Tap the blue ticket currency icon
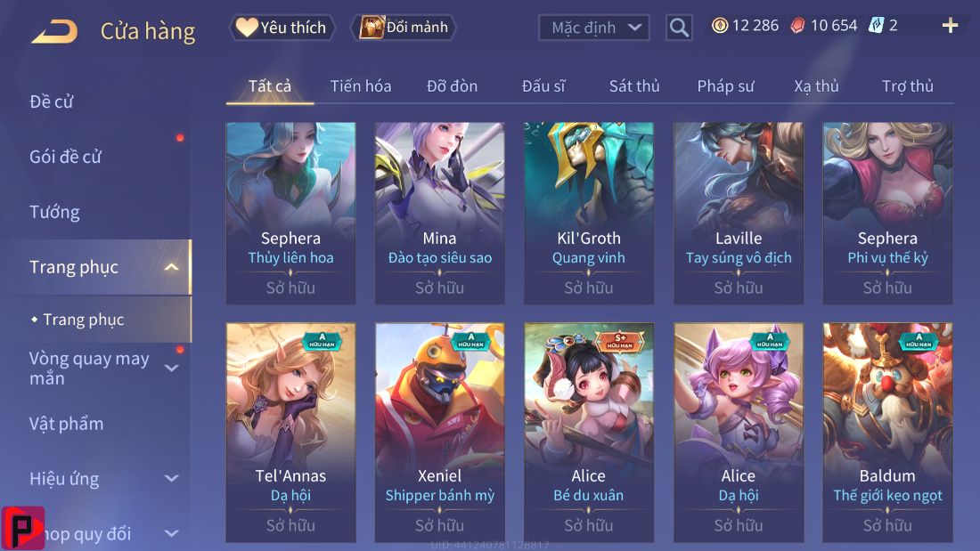The width and height of the screenshot is (980, 551). pos(877,26)
